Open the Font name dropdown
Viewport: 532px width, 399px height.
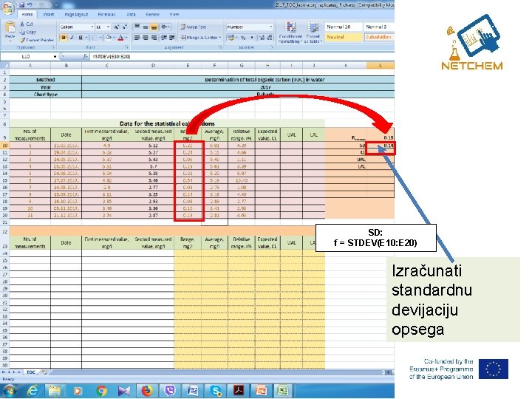click(x=92, y=27)
